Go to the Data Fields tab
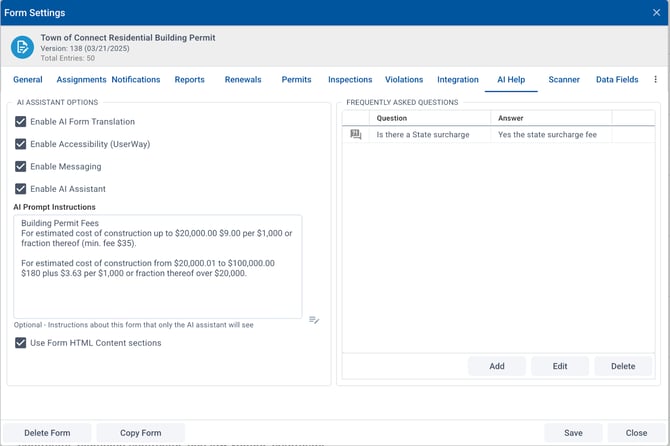670x446 pixels. 617,80
